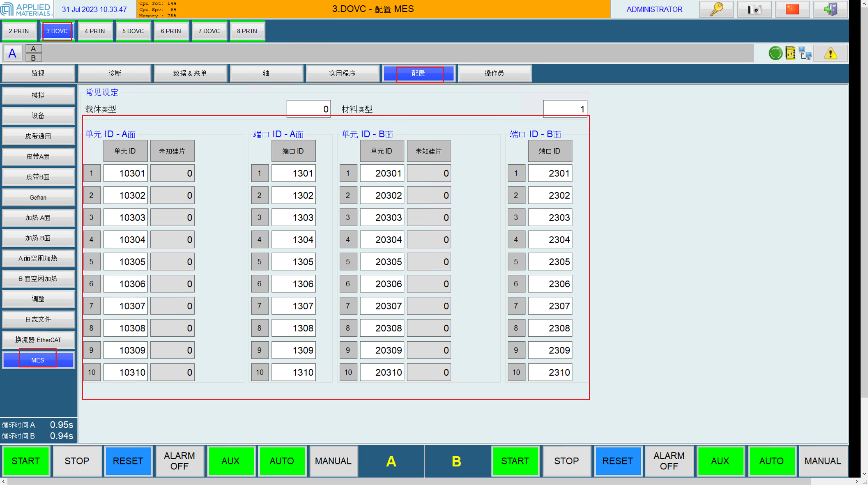Screen dimensions: 868x485
Task: Click the golden key login icon
Action: pos(716,9)
